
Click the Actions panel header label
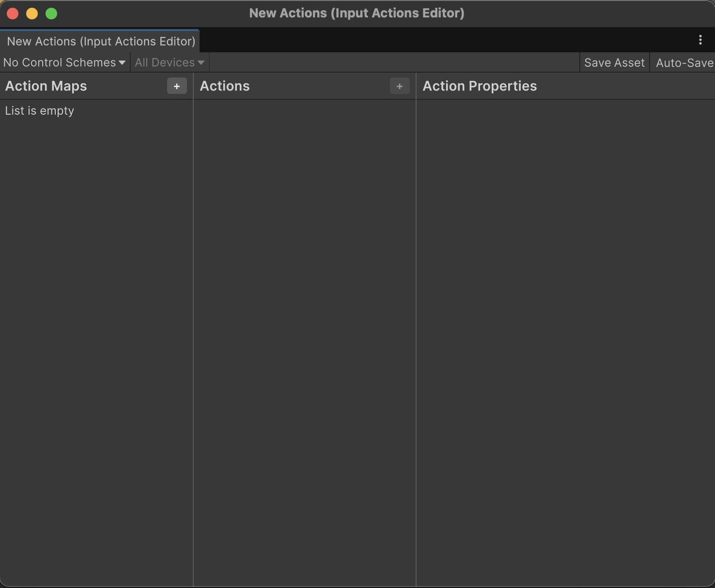tap(225, 86)
